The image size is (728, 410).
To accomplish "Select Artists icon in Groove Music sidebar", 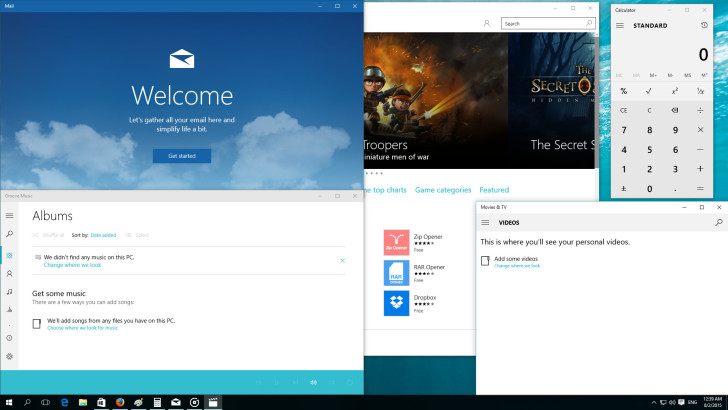I will (9, 274).
